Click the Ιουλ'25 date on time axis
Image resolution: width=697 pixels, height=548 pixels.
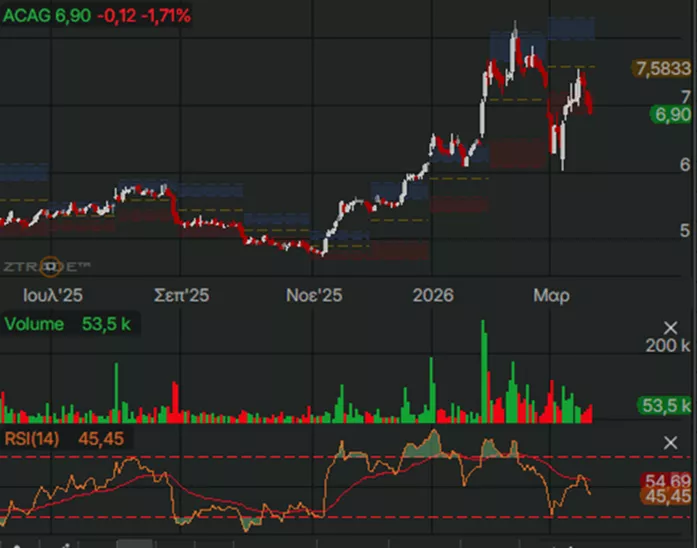pyautogui.click(x=52, y=296)
